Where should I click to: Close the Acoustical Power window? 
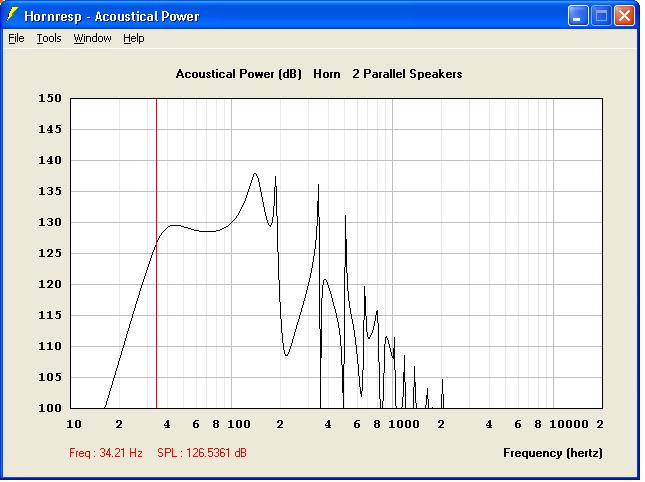coord(624,16)
